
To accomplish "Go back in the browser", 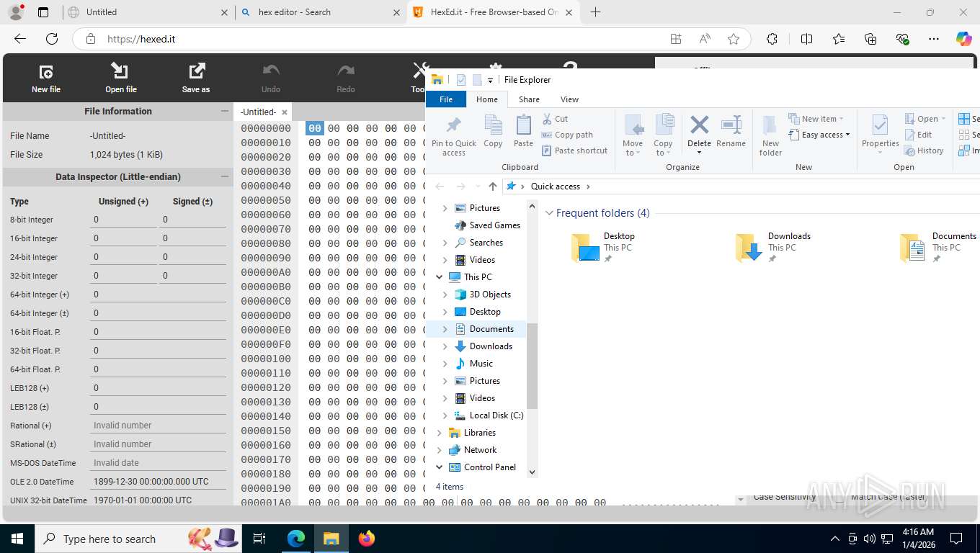I will [20, 39].
